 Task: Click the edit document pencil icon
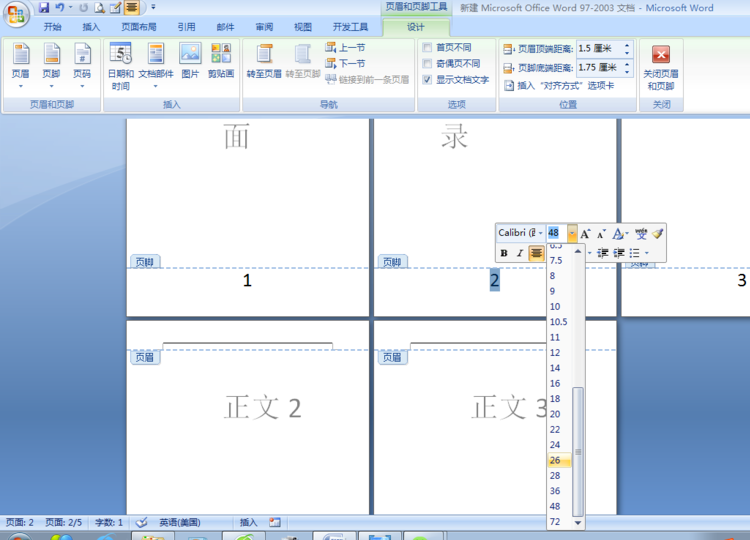coord(115,8)
